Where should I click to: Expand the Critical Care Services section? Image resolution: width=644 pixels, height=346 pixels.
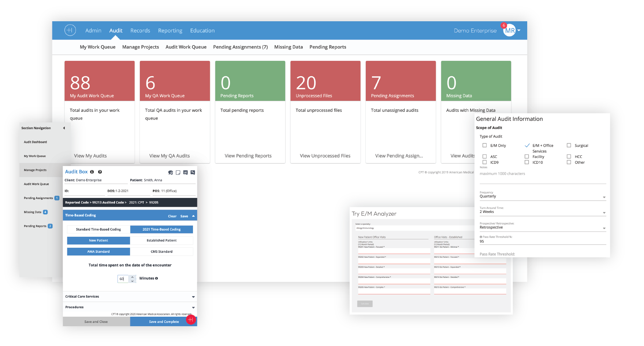tap(194, 297)
